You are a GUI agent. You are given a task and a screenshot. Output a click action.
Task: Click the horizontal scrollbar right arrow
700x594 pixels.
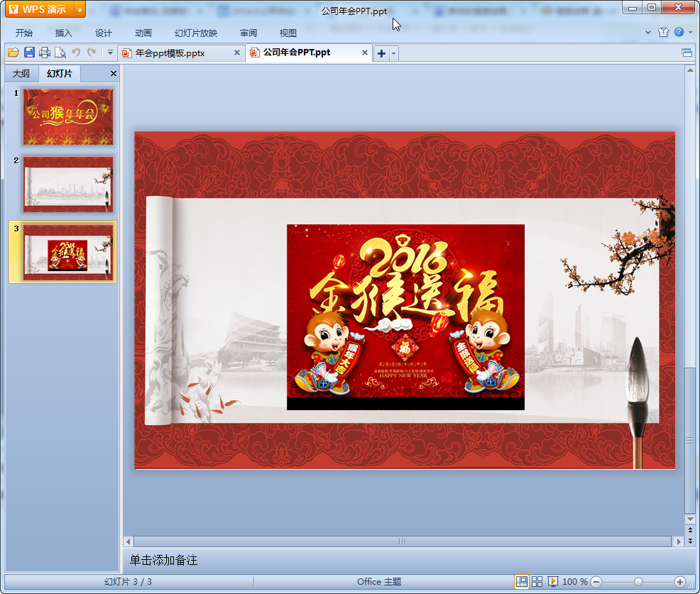pyautogui.click(x=679, y=541)
